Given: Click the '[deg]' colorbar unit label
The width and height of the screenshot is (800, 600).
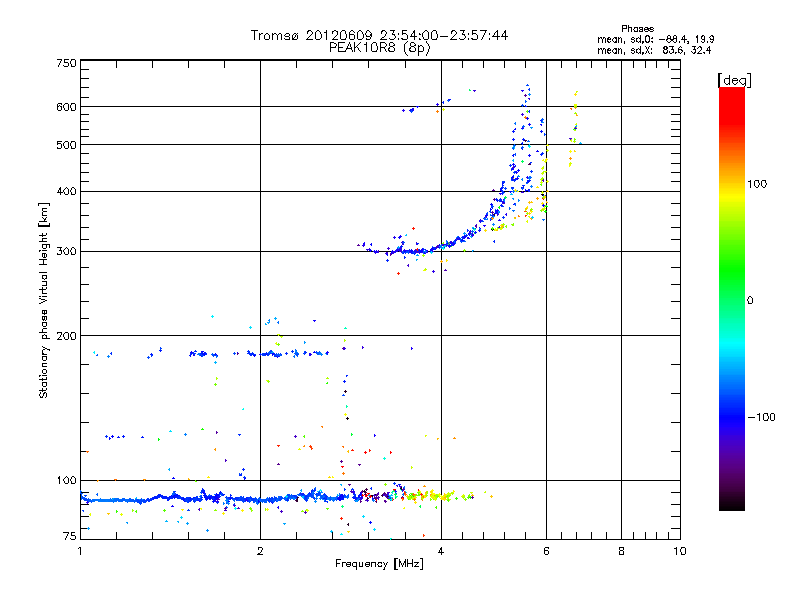Looking at the screenshot, I should [734, 80].
